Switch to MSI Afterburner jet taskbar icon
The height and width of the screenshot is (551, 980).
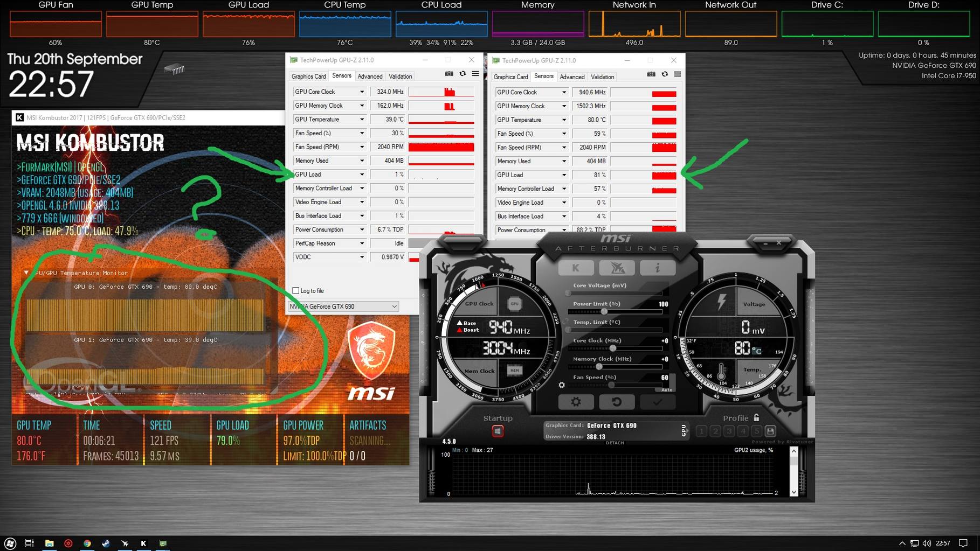point(125,543)
